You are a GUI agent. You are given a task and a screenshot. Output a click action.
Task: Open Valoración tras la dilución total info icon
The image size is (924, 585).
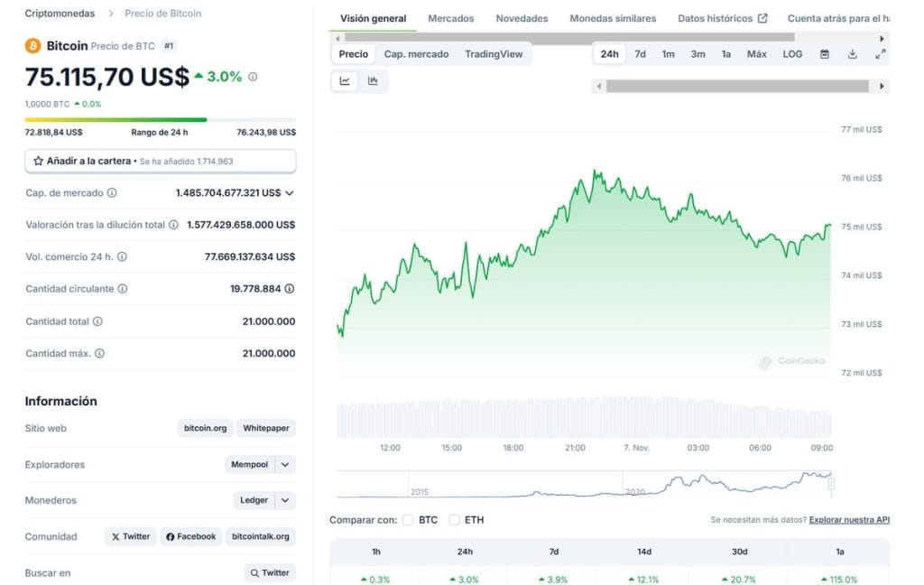click(173, 225)
